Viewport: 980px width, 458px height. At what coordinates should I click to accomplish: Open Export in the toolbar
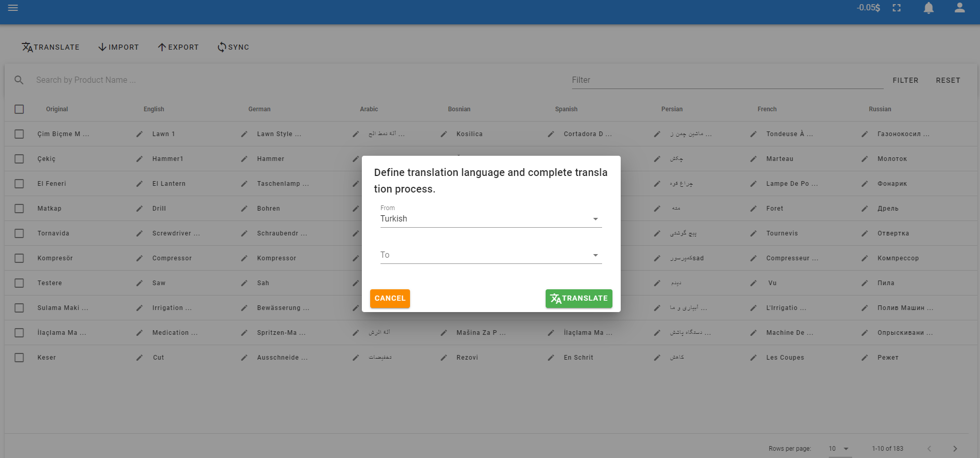pyautogui.click(x=178, y=47)
